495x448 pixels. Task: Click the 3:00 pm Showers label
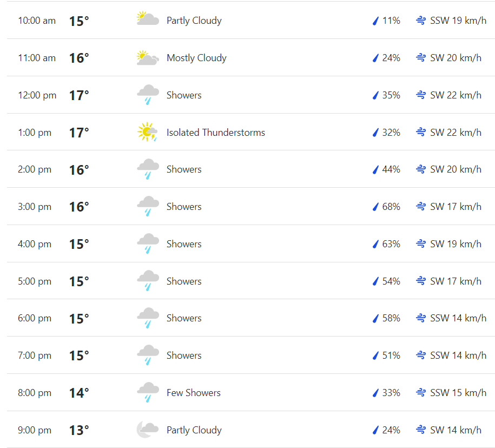point(184,207)
